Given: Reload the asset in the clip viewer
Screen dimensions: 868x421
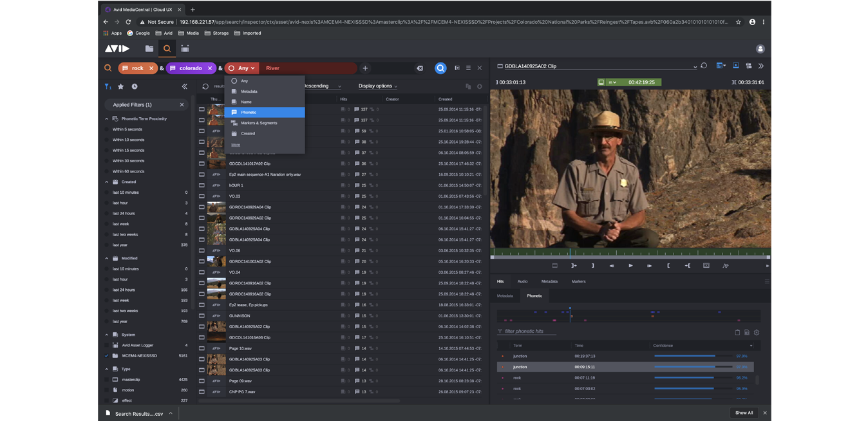Looking at the screenshot, I should pyautogui.click(x=704, y=66).
